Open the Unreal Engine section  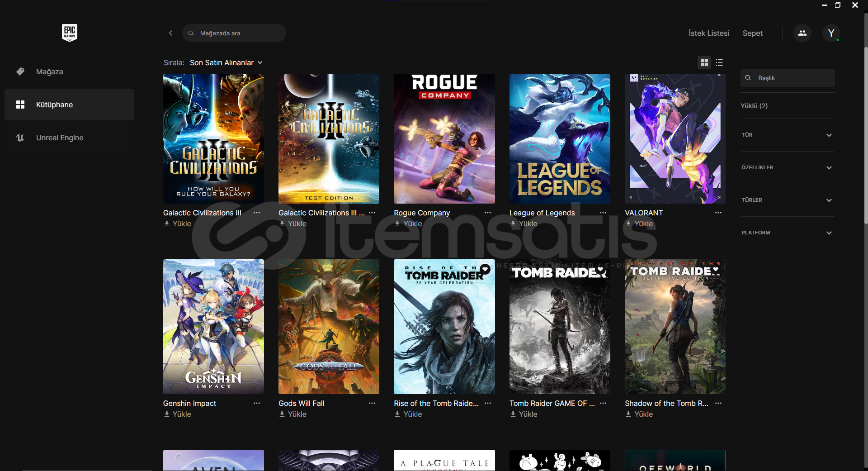[69, 138]
